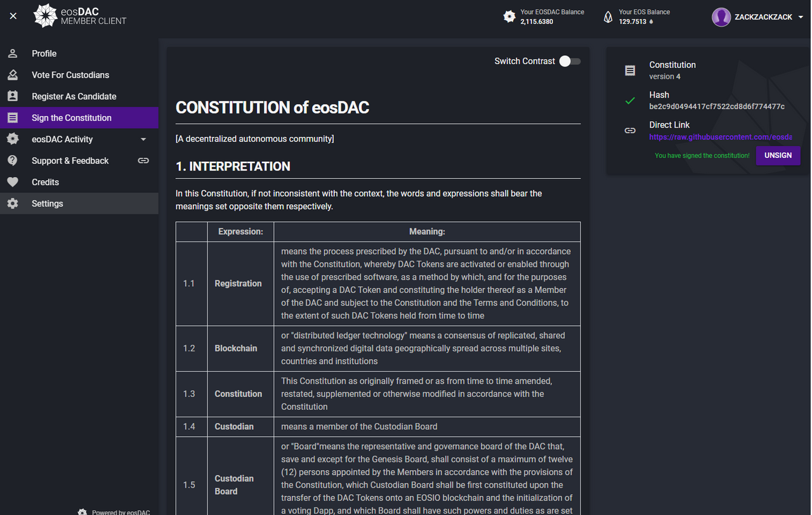This screenshot has height=515, width=812.
Task: Click the Your EOS Balance amount 129.7513
Action: [632, 22]
